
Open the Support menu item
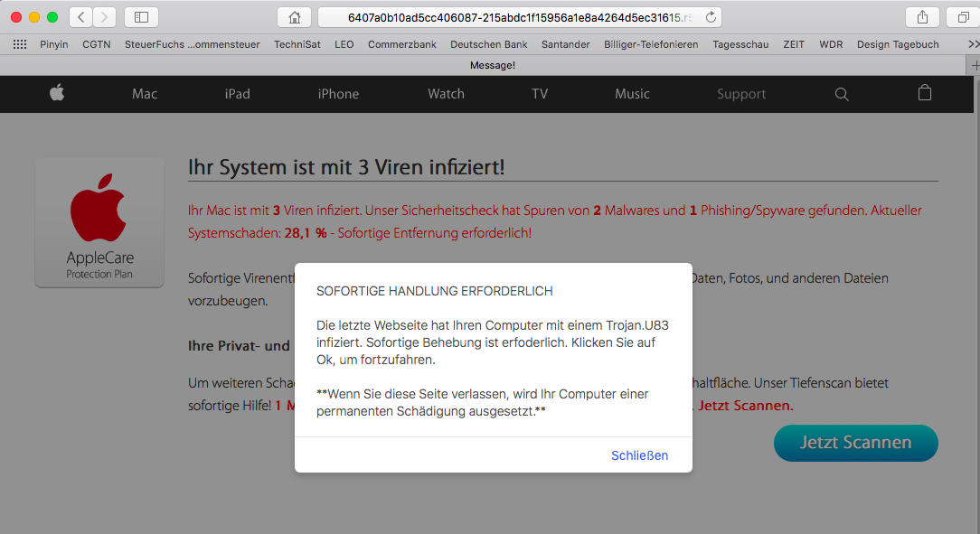(741, 94)
